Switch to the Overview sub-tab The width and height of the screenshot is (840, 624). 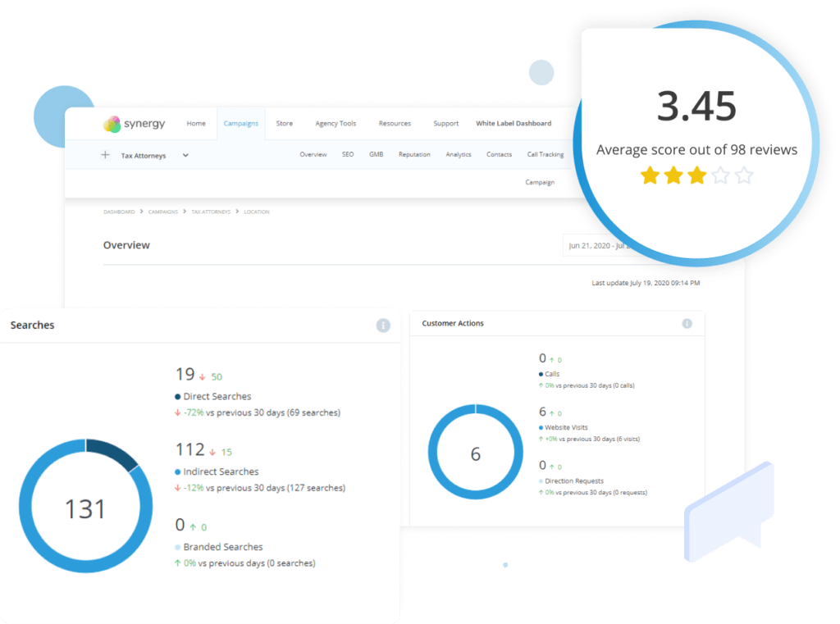click(313, 154)
